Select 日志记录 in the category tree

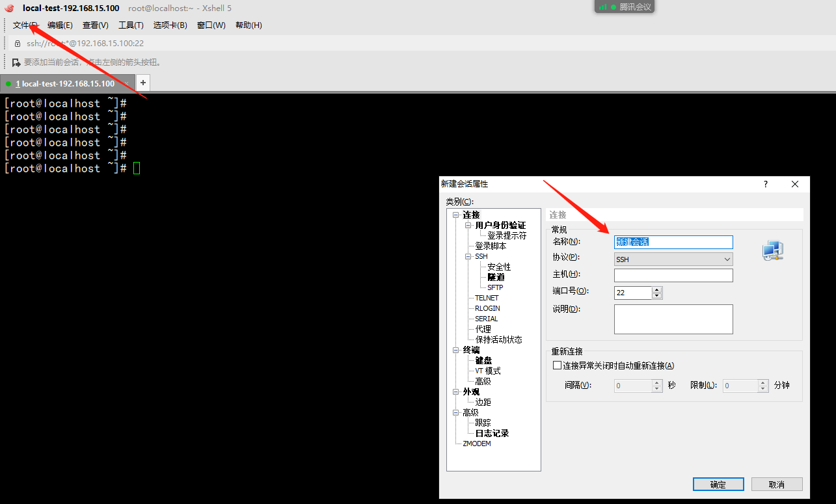(492, 433)
